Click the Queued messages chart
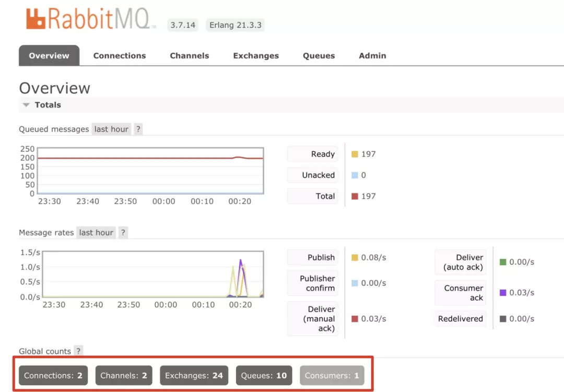 (150, 171)
